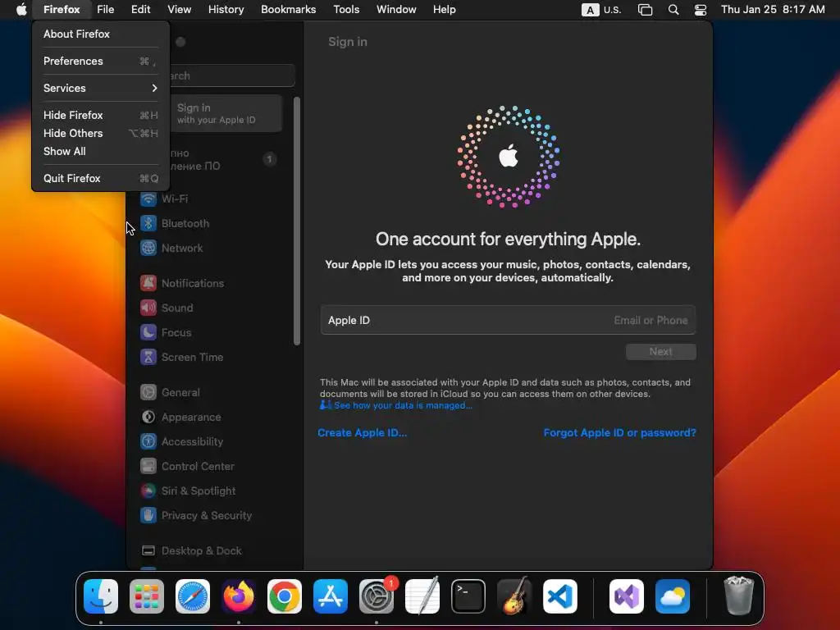Image resolution: width=840 pixels, height=630 pixels.
Task: Click the Sound speaker icon in sidebar
Action: pyautogui.click(x=148, y=308)
